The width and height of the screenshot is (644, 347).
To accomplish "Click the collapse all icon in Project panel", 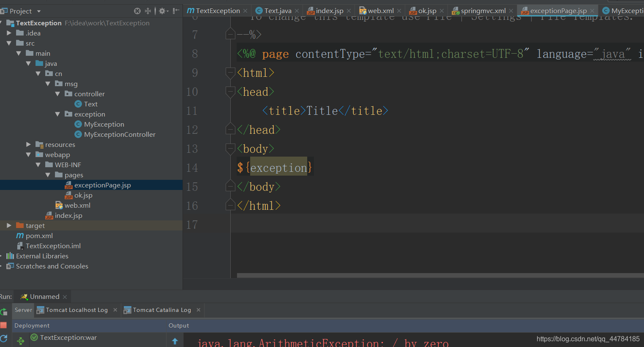I will (148, 11).
